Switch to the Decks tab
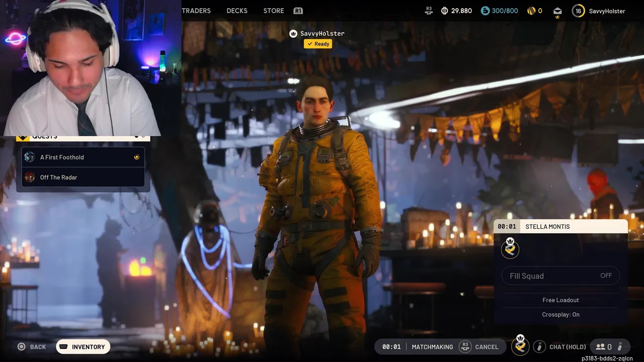Image resolution: width=644 pixels, height=362 pixels. (237, 11)
